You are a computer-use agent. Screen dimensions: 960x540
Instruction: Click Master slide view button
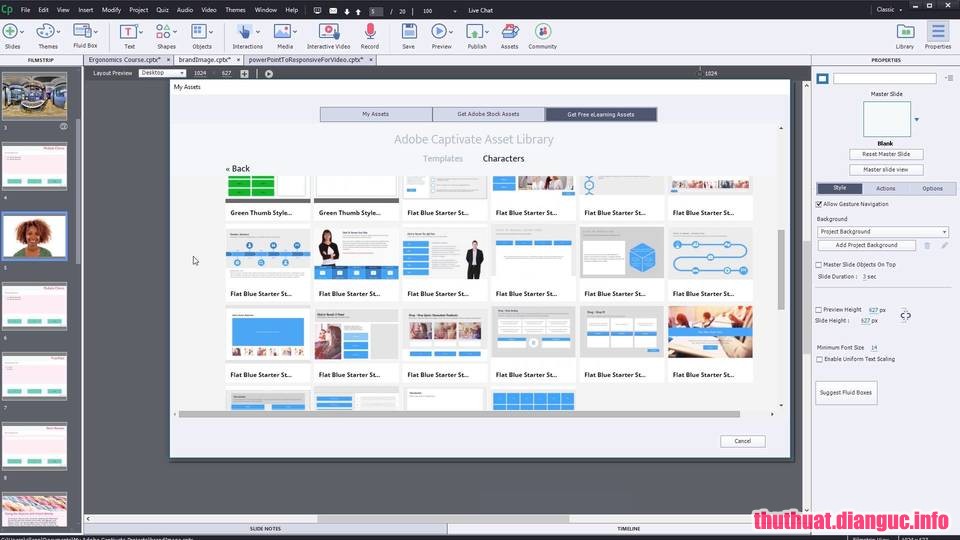[x=886, y=170]
